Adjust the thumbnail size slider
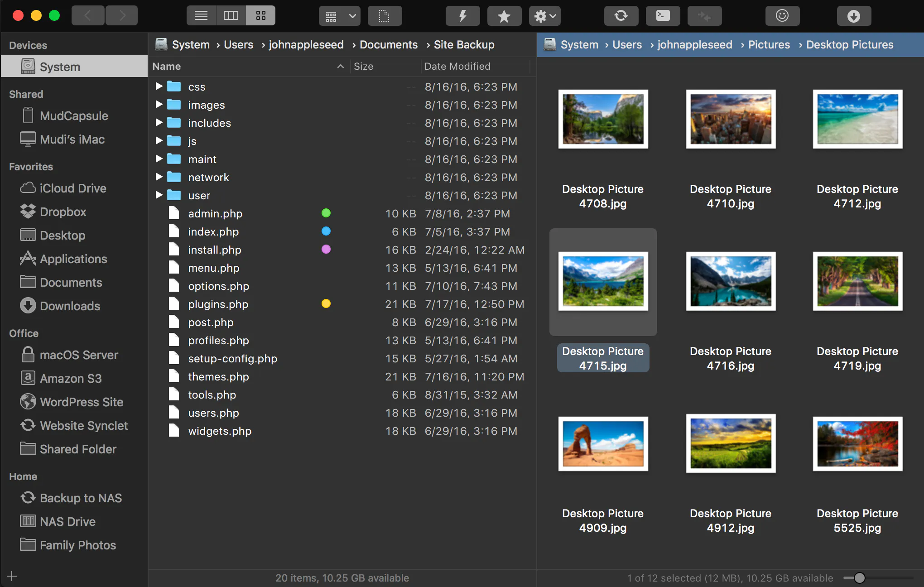The image size is (924, 587). click(x=860, y=578)
